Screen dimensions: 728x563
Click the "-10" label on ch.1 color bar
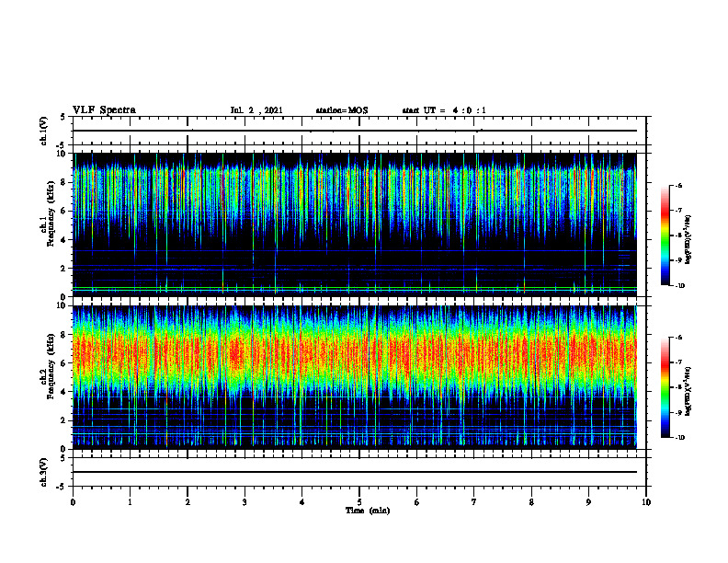(679, 286)
